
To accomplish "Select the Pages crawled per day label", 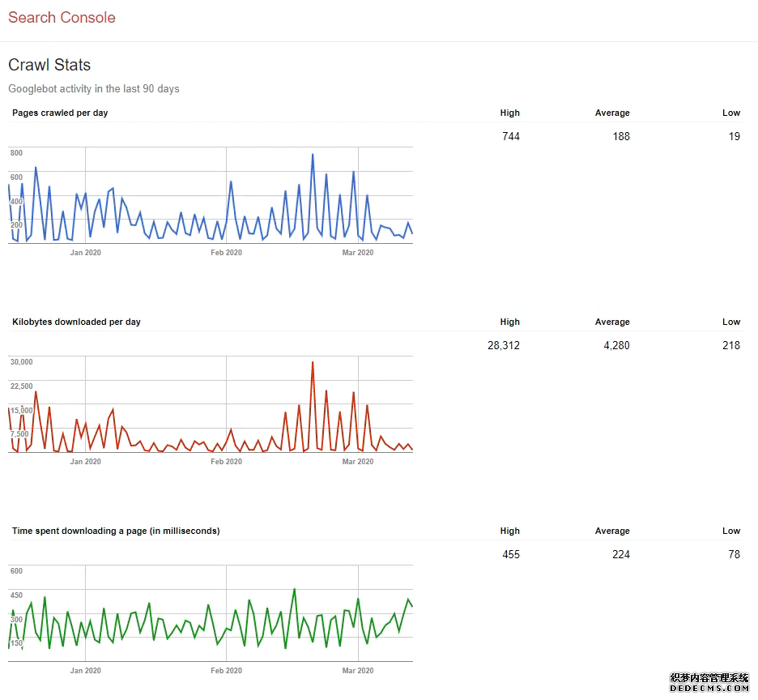I will (60, 113).
